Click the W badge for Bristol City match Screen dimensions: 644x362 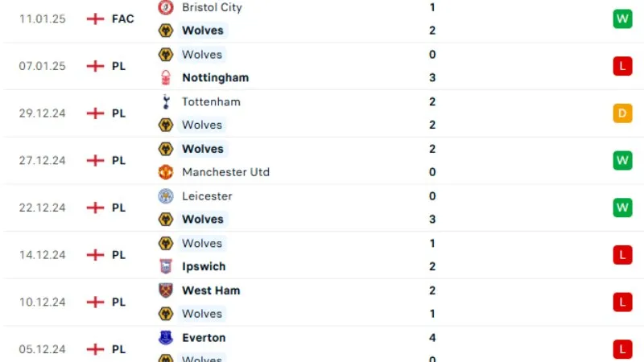pyautogui.click(x=622, y=19)
